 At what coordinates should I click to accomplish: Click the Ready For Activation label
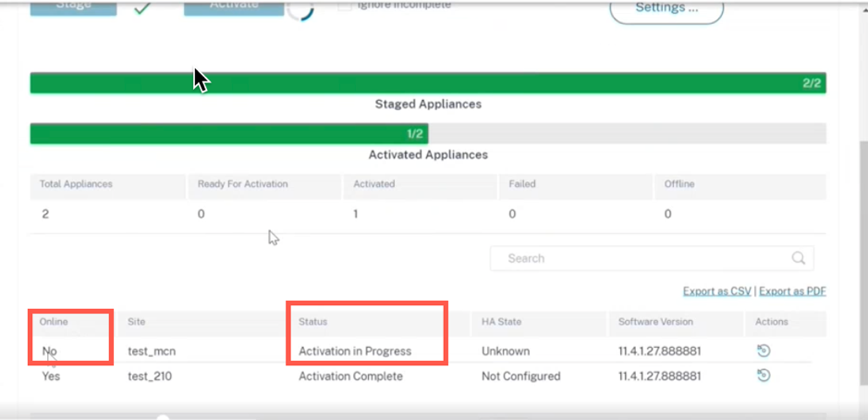coord(243,184)
